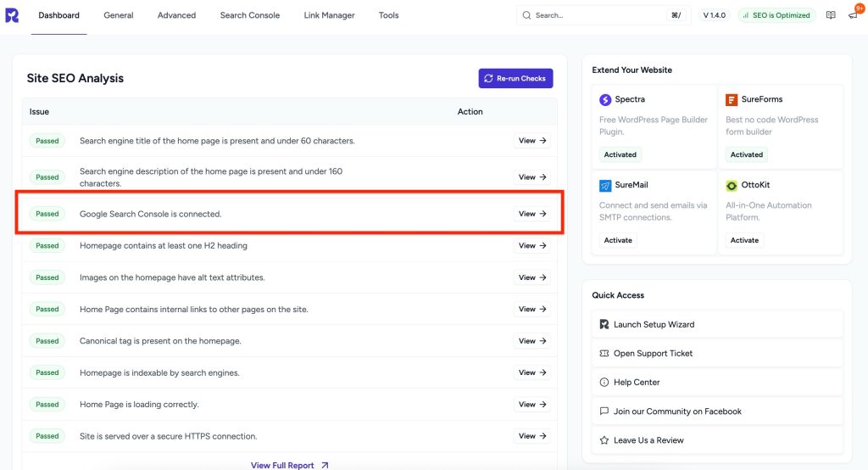The height and width of the screenshot is (470, 868).
Task: Click the Help Center info icon
Action: click(x=604, y=383)
